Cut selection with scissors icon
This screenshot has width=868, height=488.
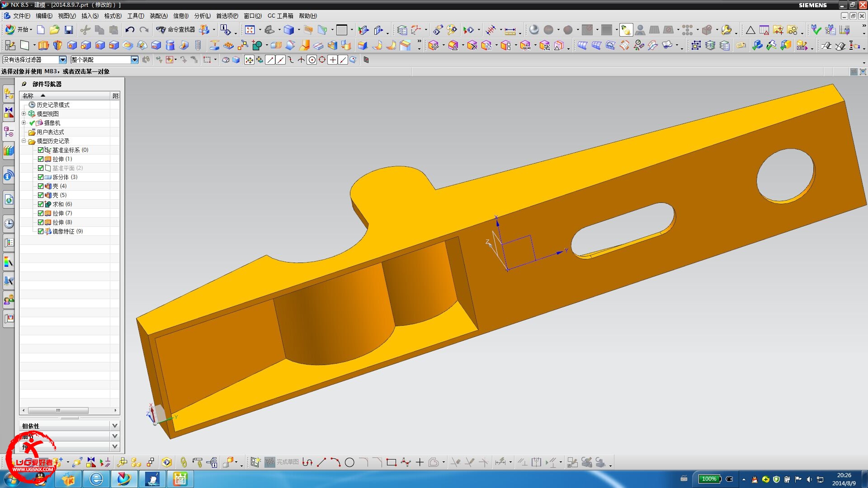coord(85,30)
